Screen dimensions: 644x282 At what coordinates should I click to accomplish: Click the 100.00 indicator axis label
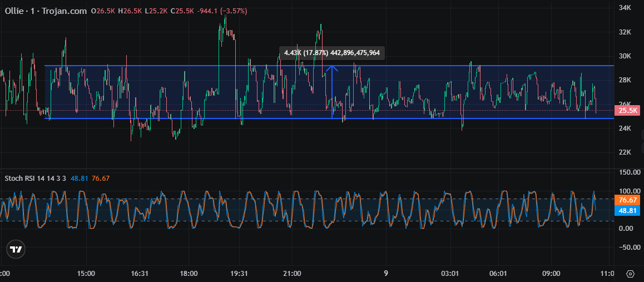pos(629,191)
